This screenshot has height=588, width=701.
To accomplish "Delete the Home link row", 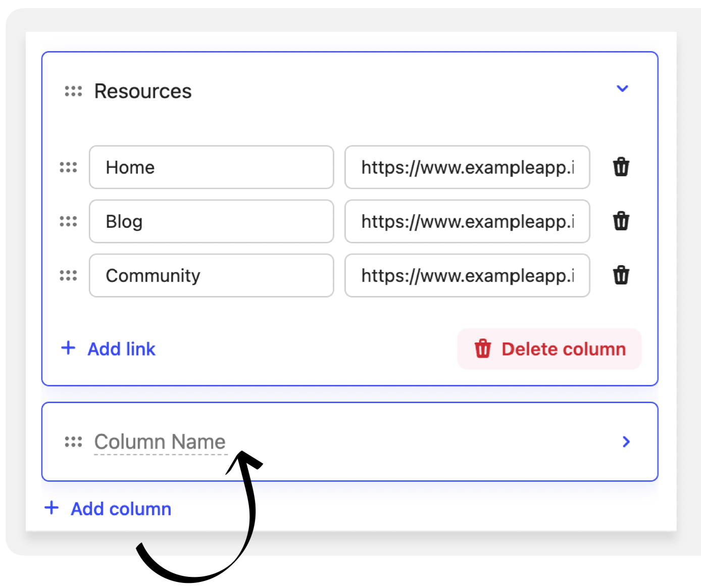I will (x=621, y=167).
